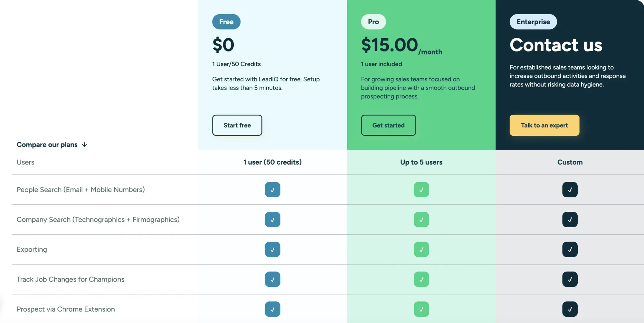Click the Get started button under Pro
Image resolution: width=644 pixels, height=323 pixels.
(388, 125)
